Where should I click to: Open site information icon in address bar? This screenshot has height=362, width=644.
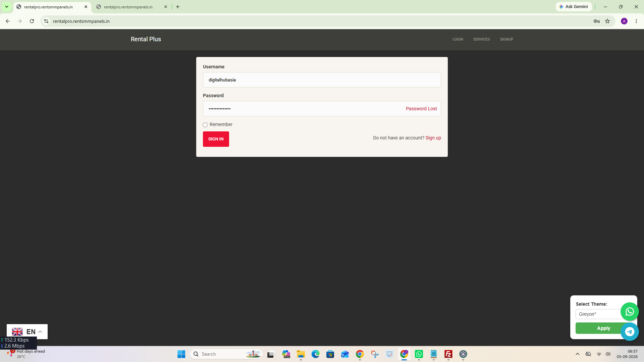pyautogui.click(x=46, y=21)
